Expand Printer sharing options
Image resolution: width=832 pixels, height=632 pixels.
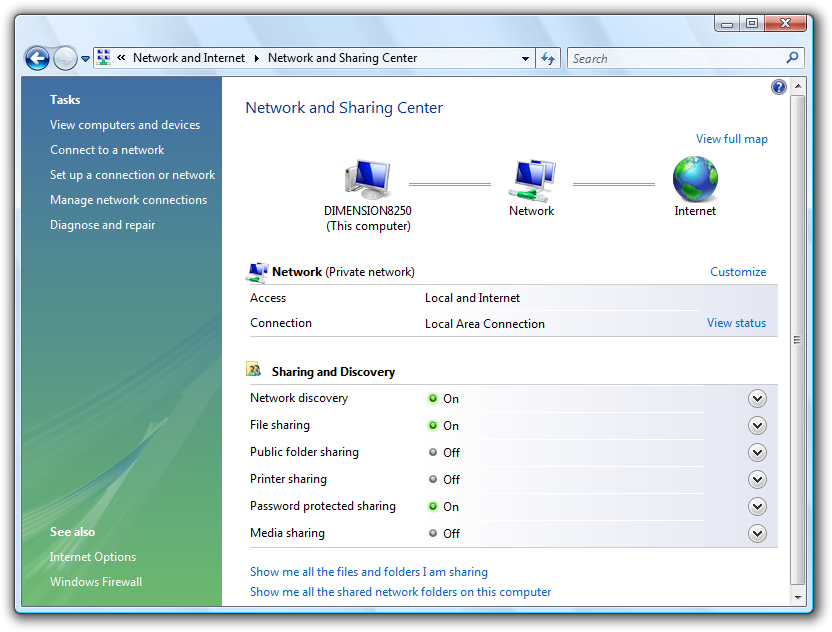(757, 480)
